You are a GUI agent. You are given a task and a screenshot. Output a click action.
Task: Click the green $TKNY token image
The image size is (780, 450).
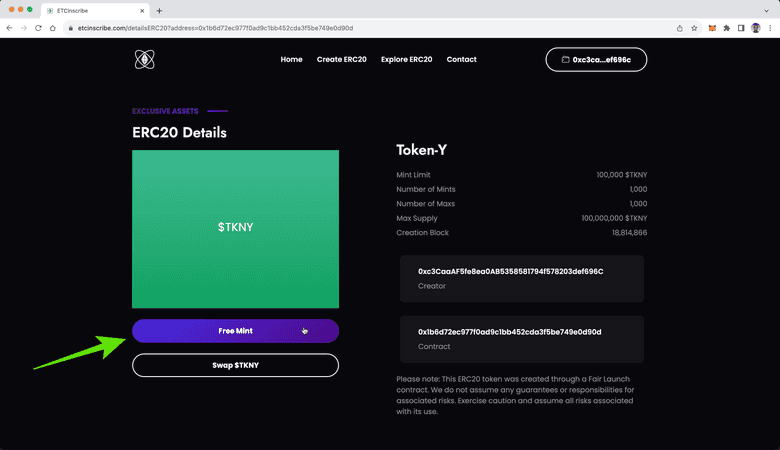(x=235, y=229)
